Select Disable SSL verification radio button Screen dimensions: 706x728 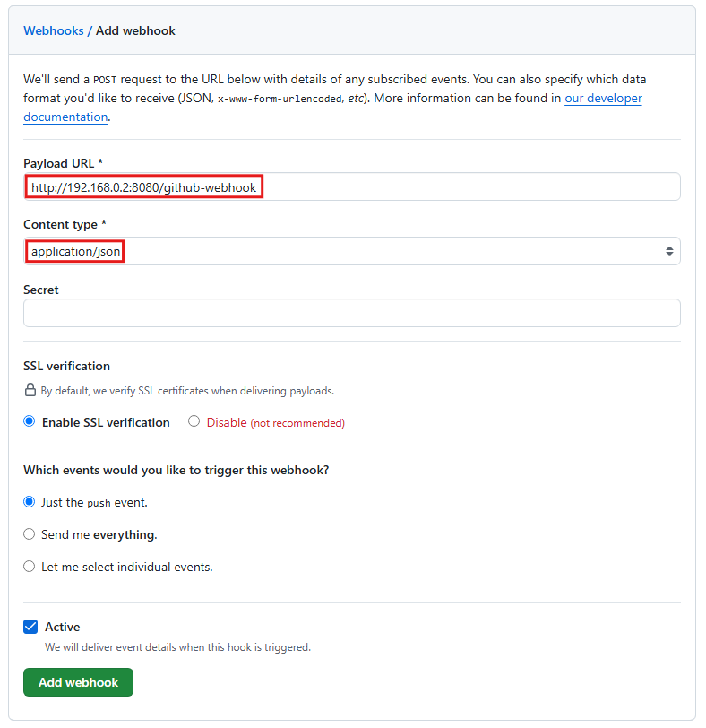tap(194, 421)
